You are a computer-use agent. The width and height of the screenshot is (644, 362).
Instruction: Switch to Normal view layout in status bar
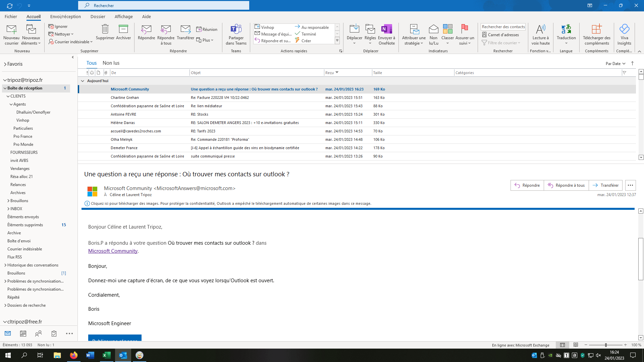(562, 345)
